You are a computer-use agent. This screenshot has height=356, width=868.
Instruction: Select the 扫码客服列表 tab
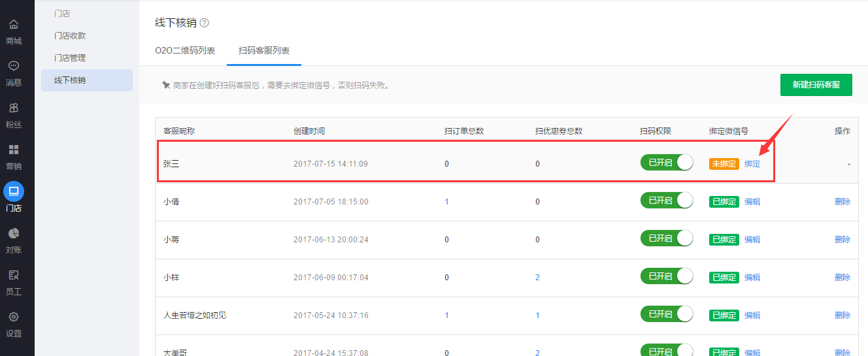tap(264, 50)
